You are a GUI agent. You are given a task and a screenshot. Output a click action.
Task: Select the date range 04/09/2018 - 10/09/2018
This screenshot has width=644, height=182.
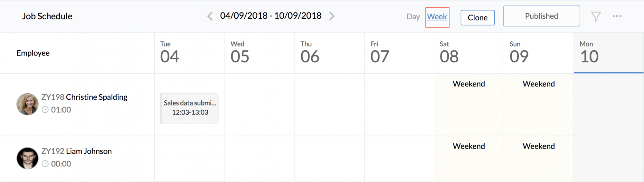(x=271, y=16)
